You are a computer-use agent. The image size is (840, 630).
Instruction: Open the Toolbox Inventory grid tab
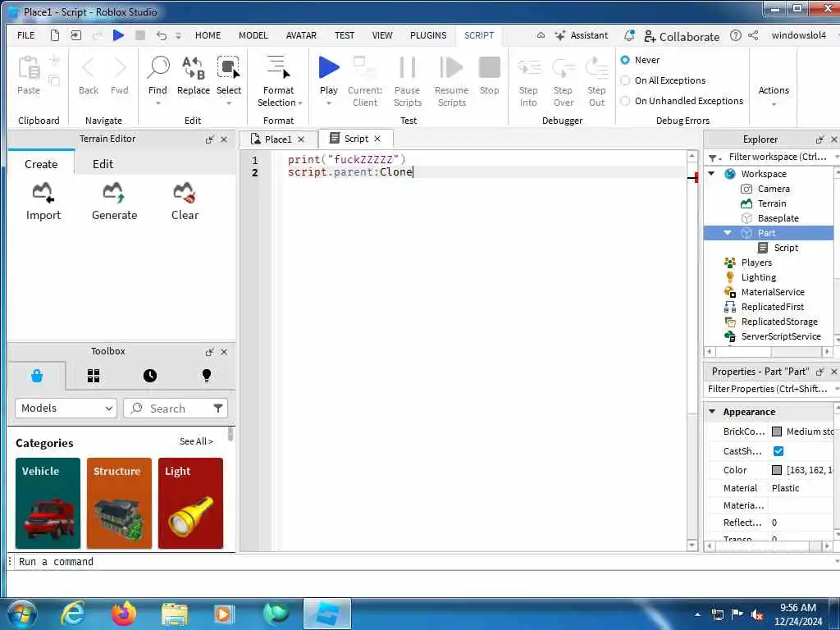click(x=94, y=376)
